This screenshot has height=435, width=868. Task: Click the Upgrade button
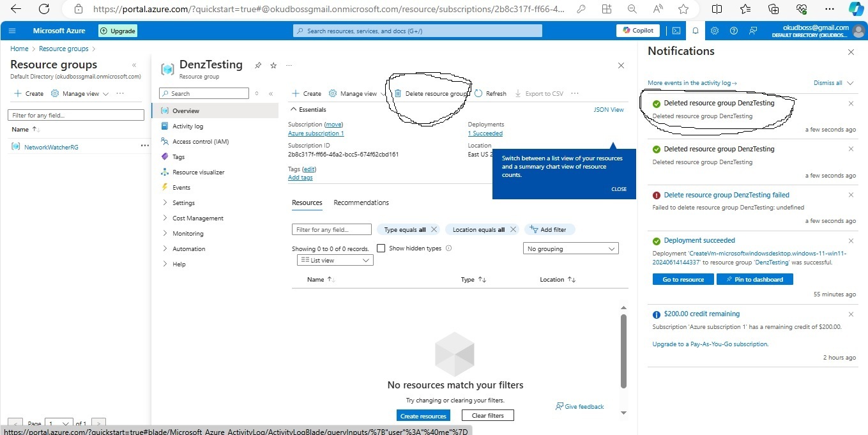118,31
